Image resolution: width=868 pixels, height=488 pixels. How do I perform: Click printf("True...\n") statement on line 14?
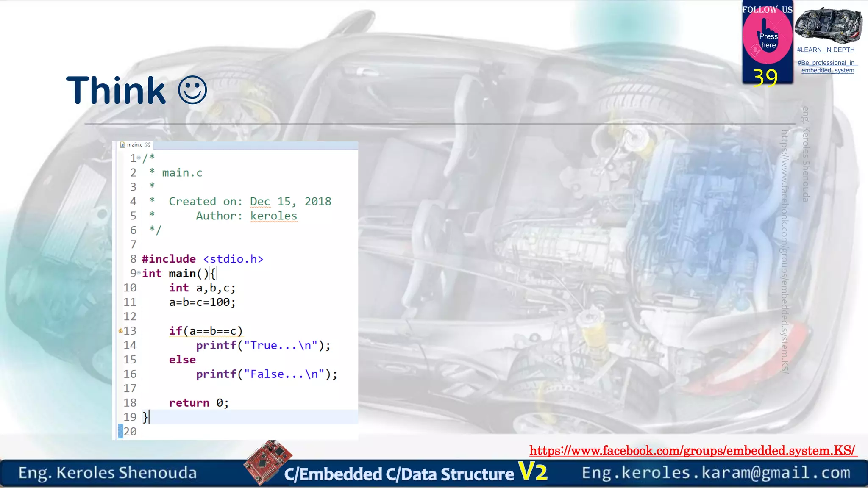point(263,345)
